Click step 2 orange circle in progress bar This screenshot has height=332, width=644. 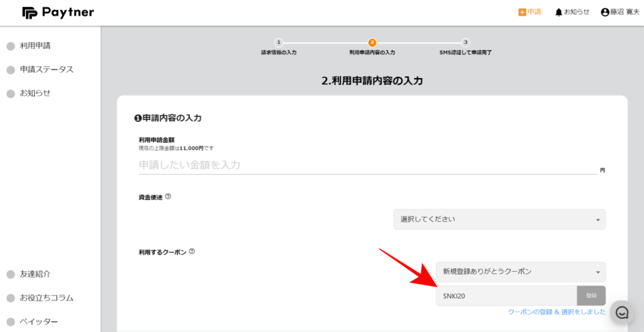click(372, 42)
